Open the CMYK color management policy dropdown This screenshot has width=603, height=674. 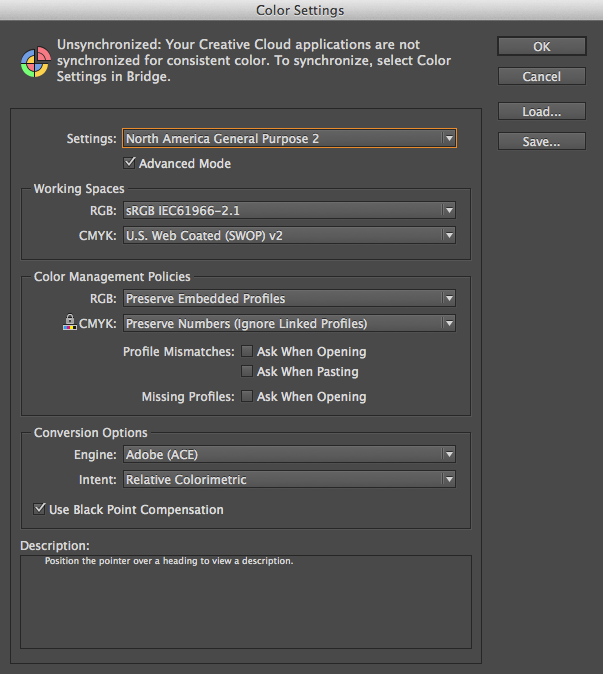tap(289, 323)
